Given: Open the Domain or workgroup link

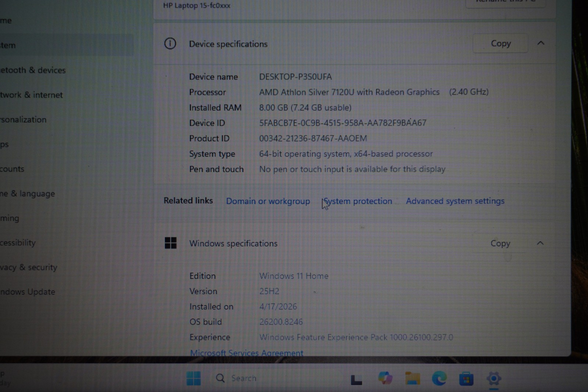Looking at the screenshot, I should (x=268, y=201).
